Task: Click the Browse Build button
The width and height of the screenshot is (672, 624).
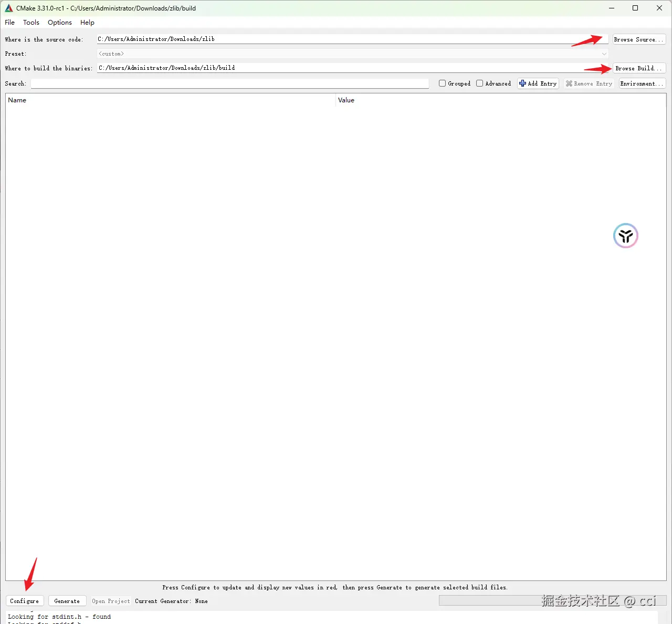Action: point(639,68)
